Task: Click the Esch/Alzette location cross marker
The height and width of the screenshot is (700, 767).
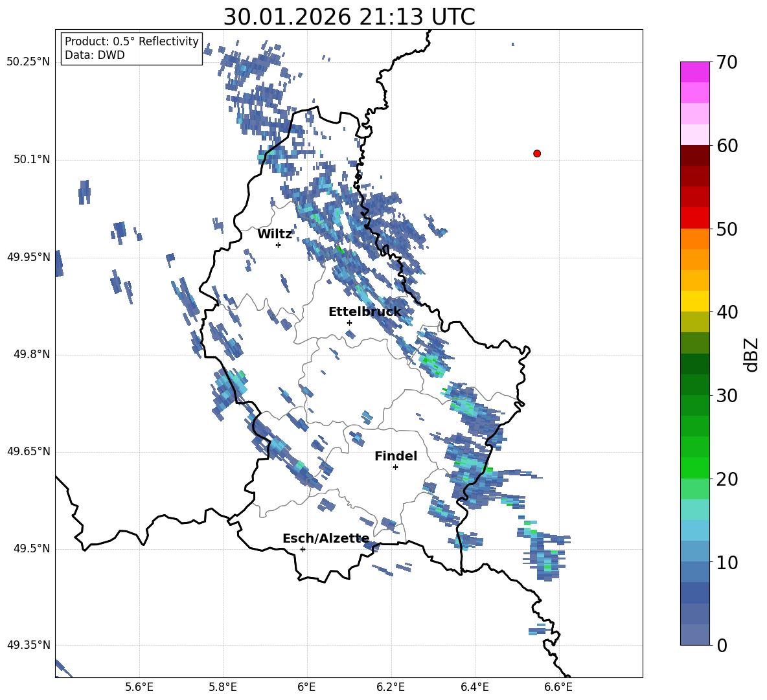Action: point(303,549)
